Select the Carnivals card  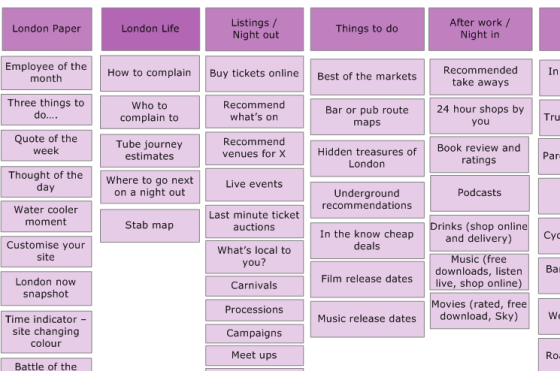click(255, 286)
